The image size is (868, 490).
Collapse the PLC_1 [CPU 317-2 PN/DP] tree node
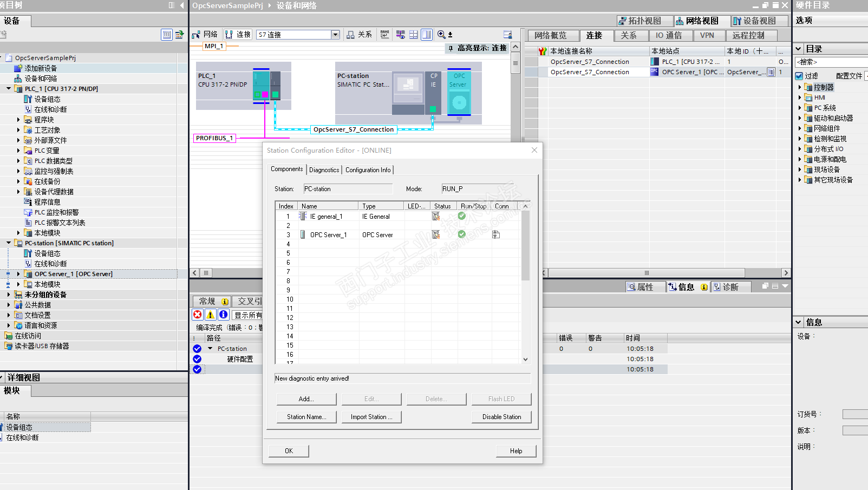click(9, 89)
